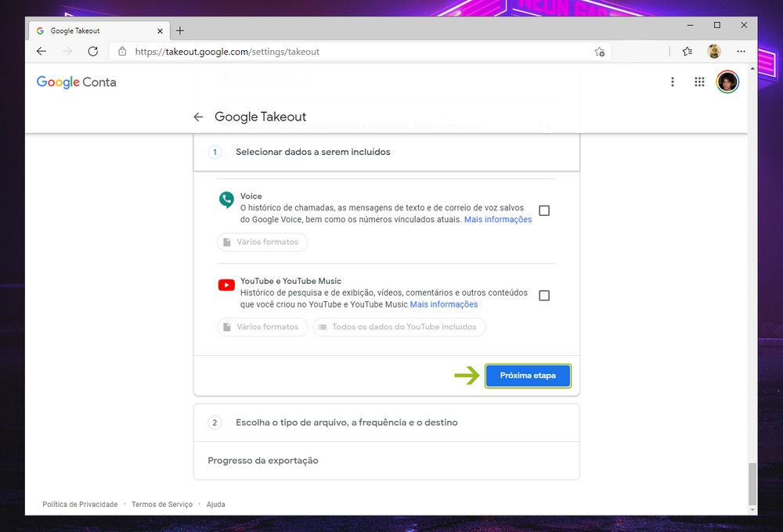Open YouTube Vários formatos options

coord(262,327)
